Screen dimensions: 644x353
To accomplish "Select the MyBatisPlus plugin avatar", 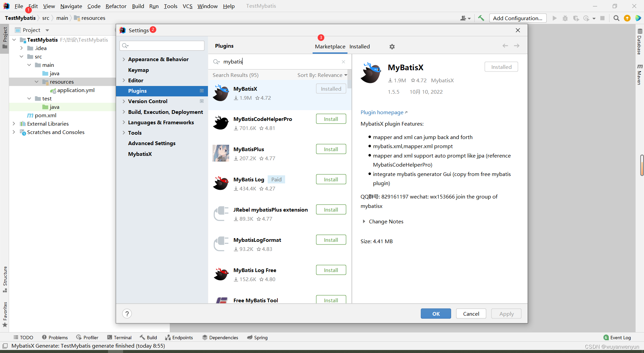I will [221, 153].
